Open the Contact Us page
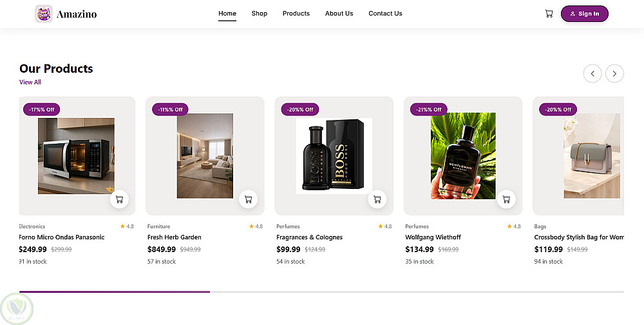 point(385,14)
